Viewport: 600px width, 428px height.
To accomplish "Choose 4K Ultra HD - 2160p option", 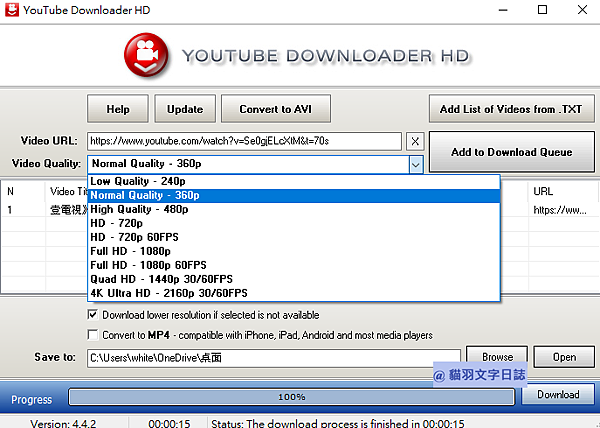I will pos(293,293).
